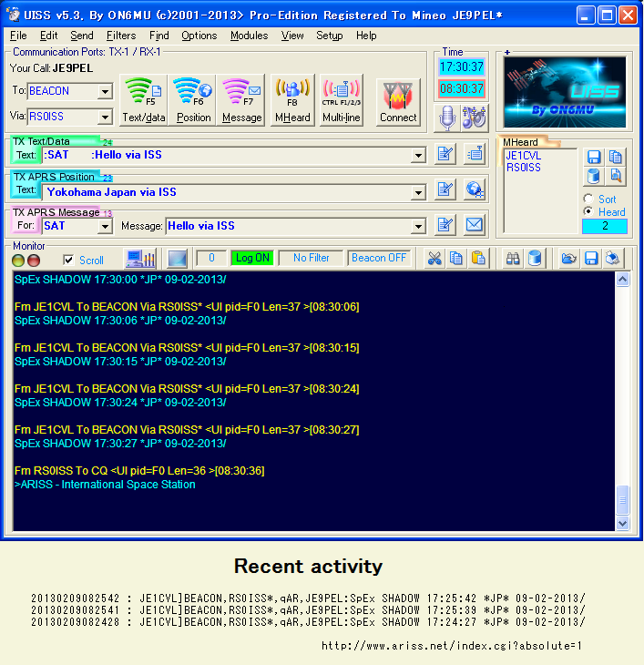Click the satellites icon next to microphone

click(475, 118)
